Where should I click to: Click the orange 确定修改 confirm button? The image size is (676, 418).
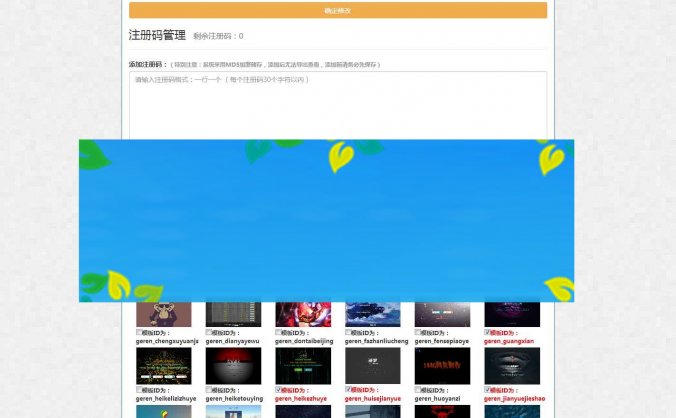coord(338,10)
